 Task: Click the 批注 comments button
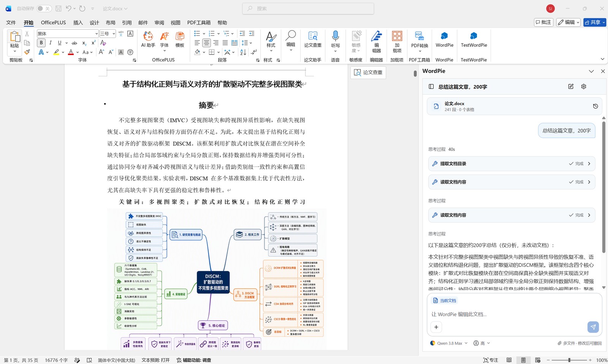[x=543, y=22]
